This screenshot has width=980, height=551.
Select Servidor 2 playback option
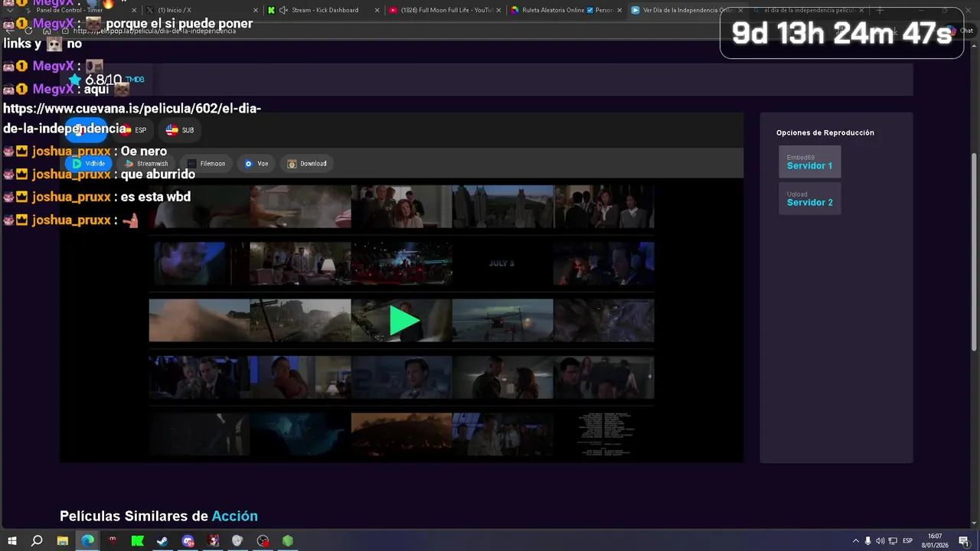coord(809,198)
